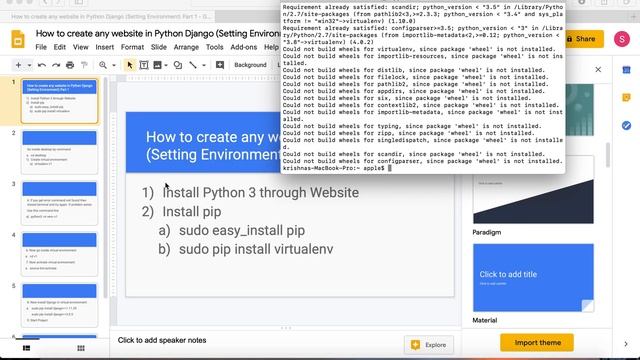Viewport: 640px width, 360px height.
Task: Expand insert image options arrow
Action: click(x=166, y=65)
